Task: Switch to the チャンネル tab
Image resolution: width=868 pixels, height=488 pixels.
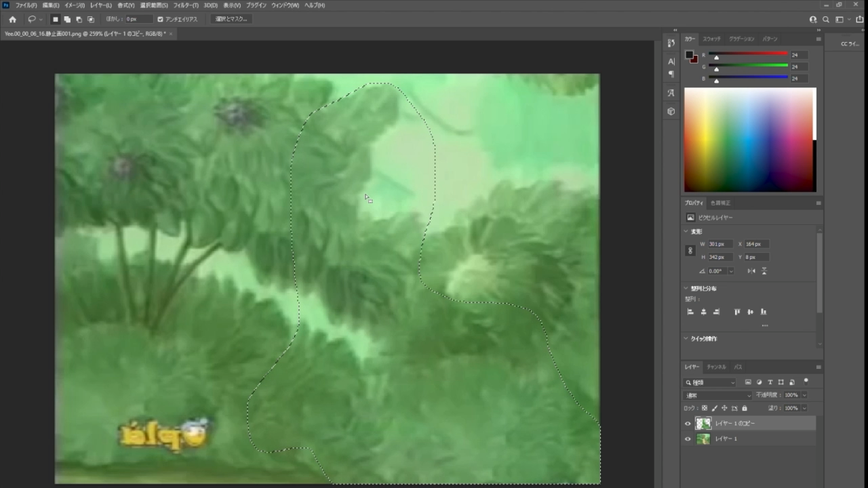Action: [716, 367]
